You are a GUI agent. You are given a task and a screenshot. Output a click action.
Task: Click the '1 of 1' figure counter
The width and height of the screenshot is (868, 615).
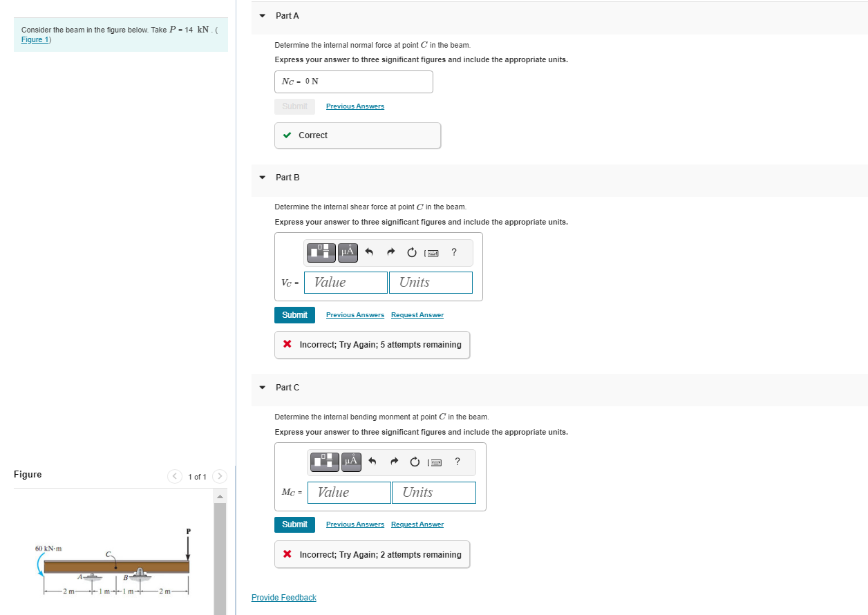[x=197, y=477]
